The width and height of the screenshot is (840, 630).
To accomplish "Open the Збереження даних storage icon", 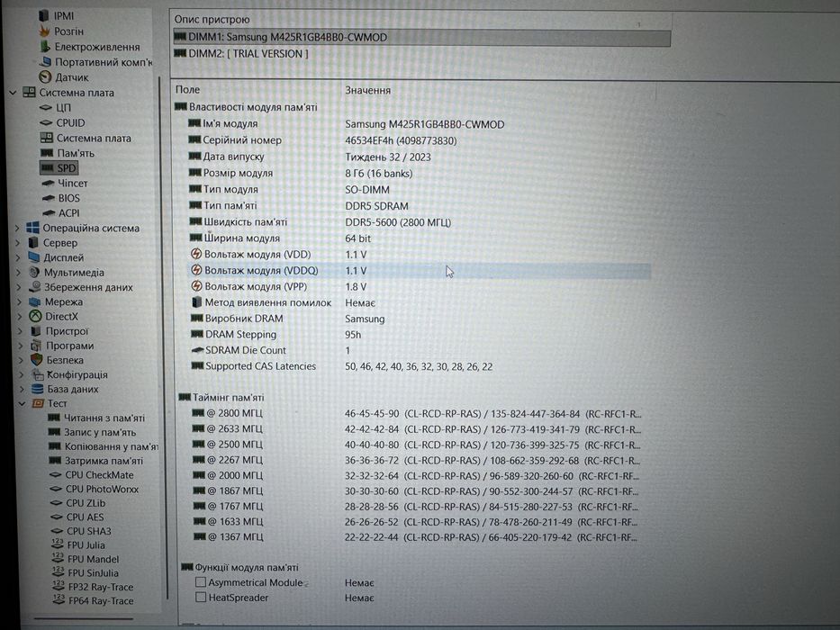I will point(35,286).
